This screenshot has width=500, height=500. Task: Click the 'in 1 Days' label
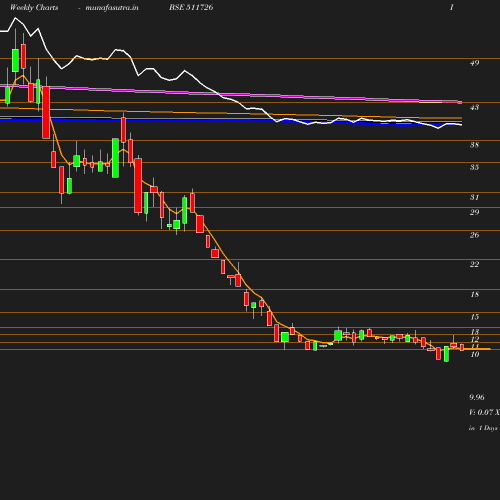(483, 428)
